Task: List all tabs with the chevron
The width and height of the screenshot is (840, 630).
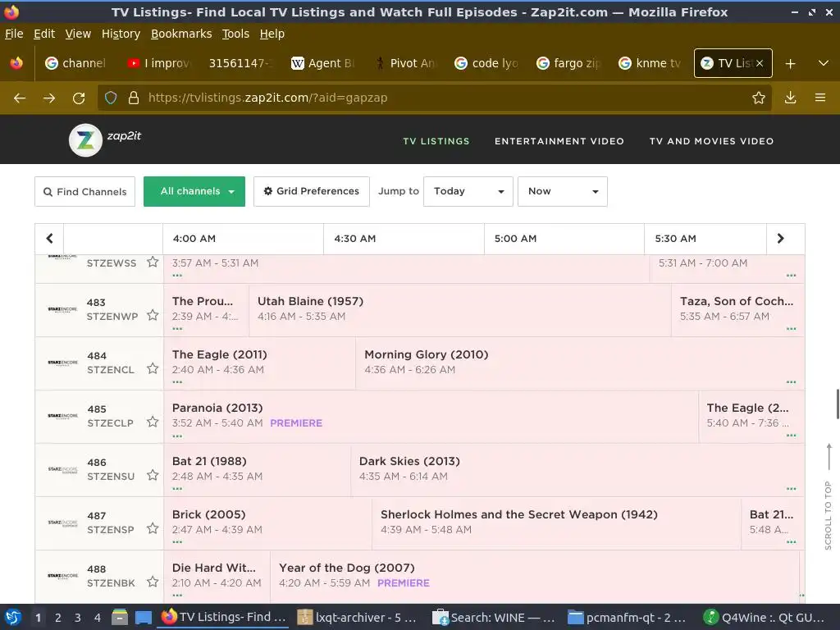Action: point(824,63)
